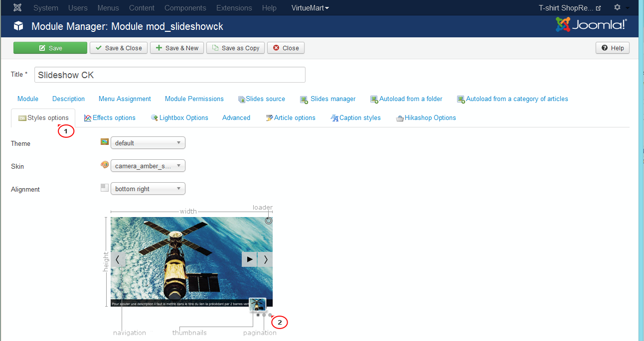Click the Slides manager tab icon
This screenshot has height=341, width=644.
[x=304, y=100]
